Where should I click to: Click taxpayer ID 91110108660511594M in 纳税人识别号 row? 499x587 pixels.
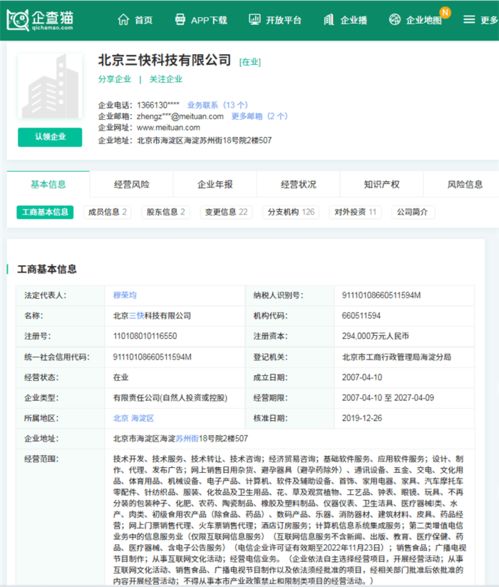381,295
